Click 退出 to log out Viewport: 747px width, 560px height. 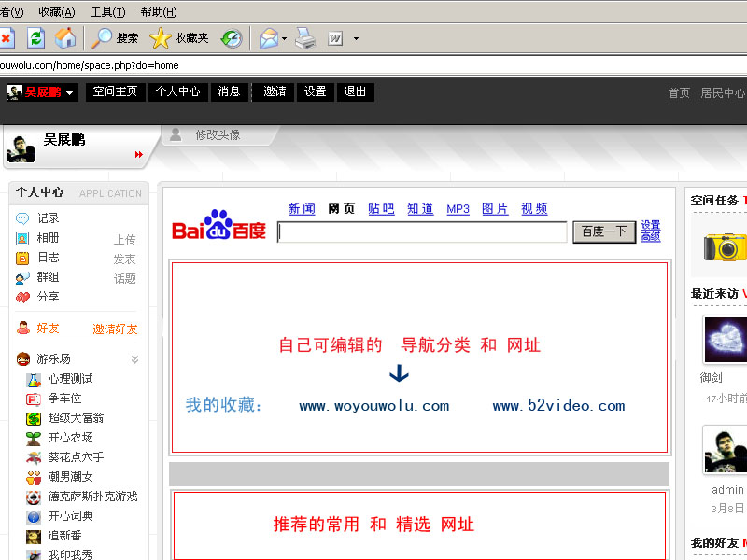point(356,91)
